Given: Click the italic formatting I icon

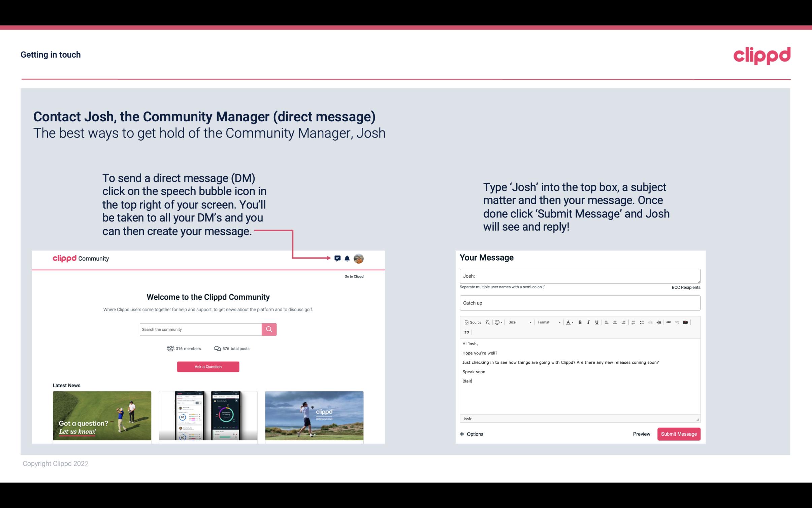Looking at the screenshot, I should point(589,323).
